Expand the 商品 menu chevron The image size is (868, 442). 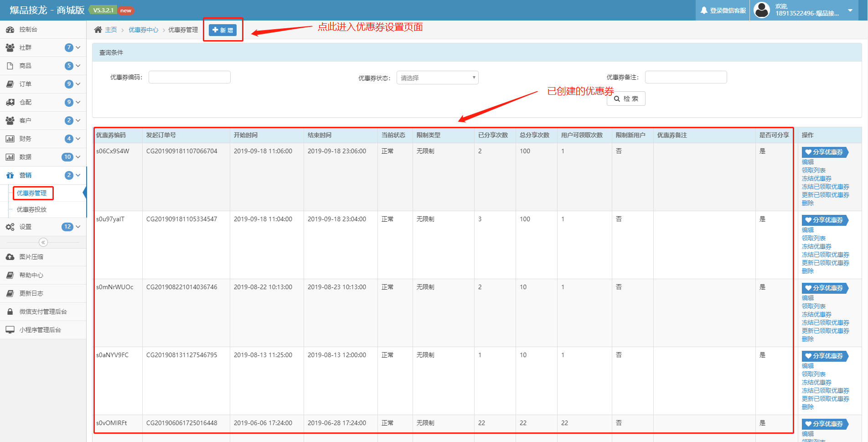point(78,66)
